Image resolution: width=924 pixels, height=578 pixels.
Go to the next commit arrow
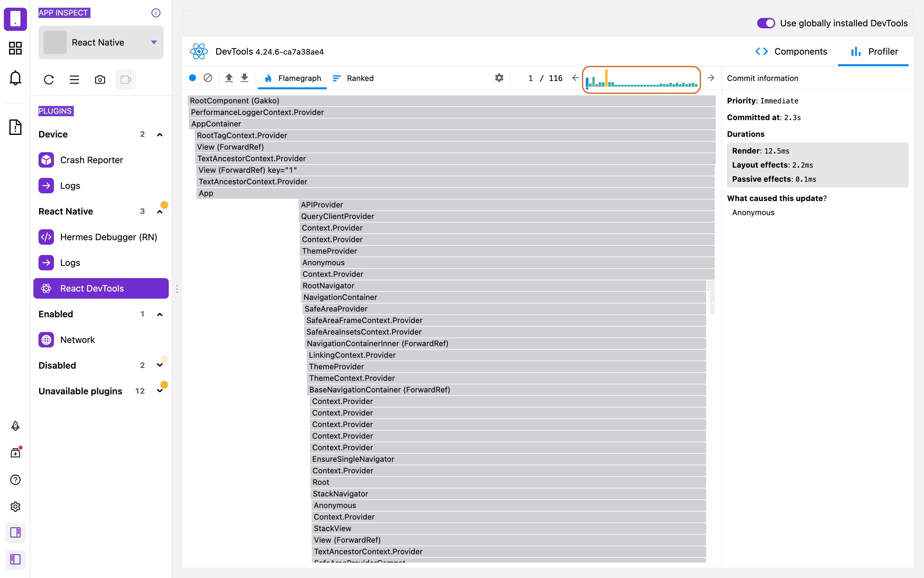(711, 78)
